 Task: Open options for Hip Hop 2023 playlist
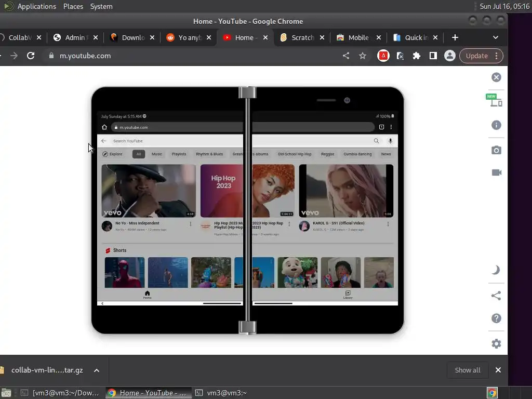(289, 224)
